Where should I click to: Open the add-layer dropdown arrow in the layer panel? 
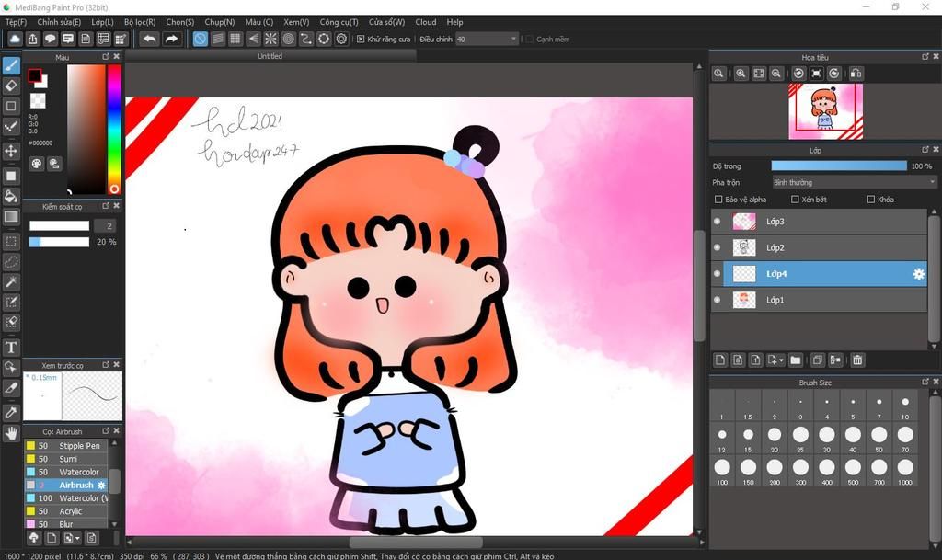(781, 360)
